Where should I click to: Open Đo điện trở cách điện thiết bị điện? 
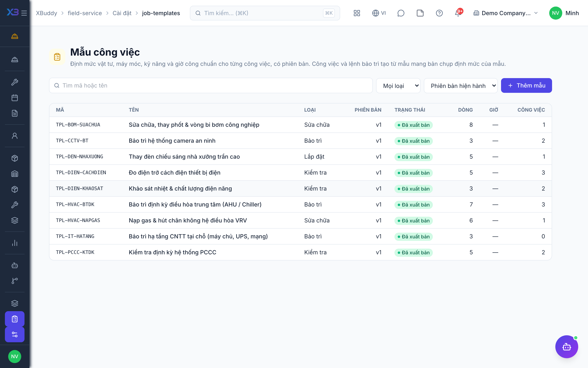pos(174,173)
